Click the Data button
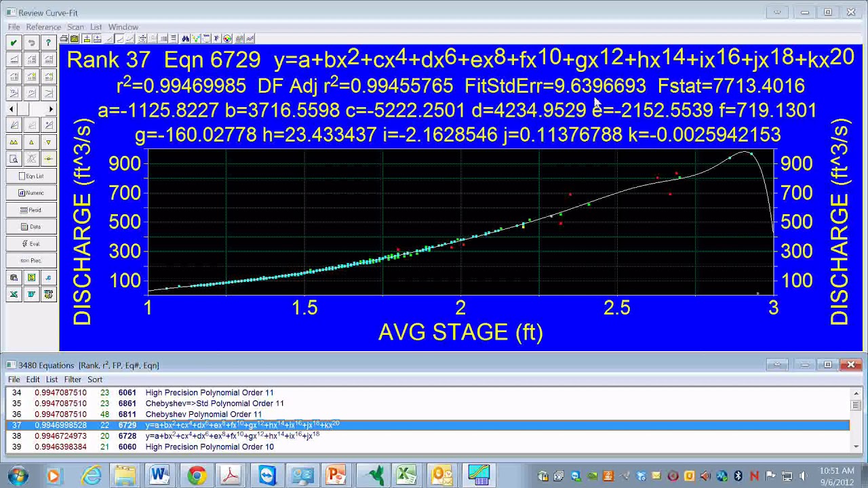Screen dimensions: 868x488 tap(31, 227)
